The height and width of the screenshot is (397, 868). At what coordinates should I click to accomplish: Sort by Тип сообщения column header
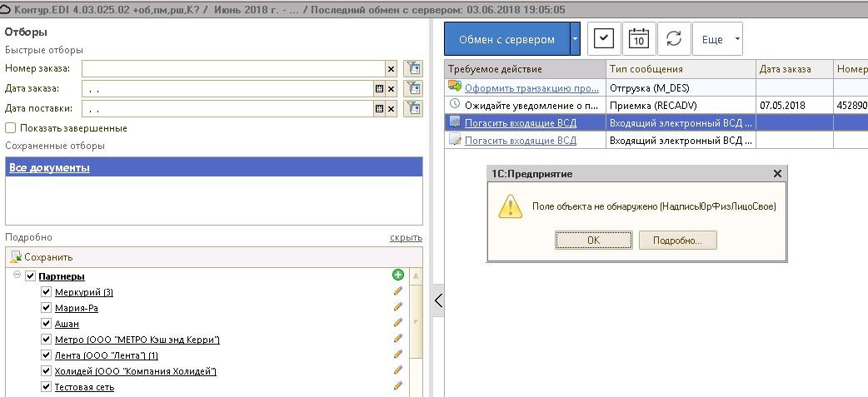pyautogui.click(x=681, y=69)
